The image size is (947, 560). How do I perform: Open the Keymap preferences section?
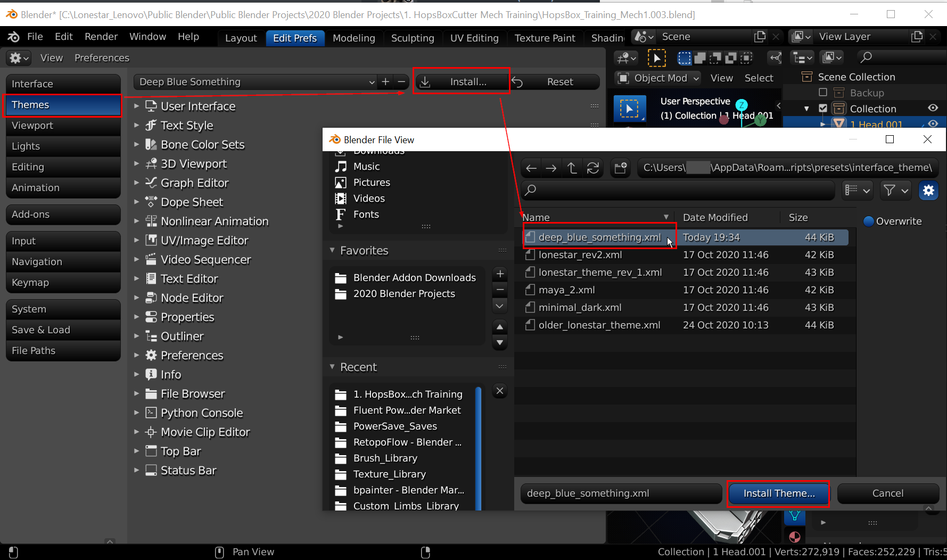[x=63, y=283]
